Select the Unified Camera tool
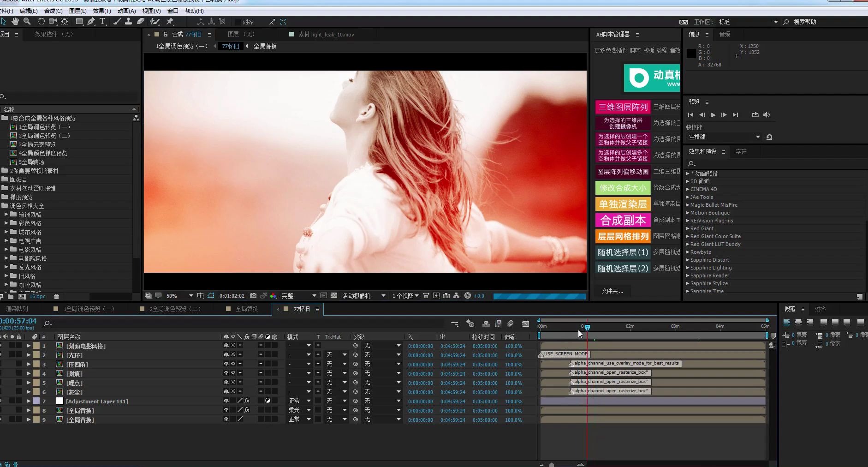 pos(53,21)
